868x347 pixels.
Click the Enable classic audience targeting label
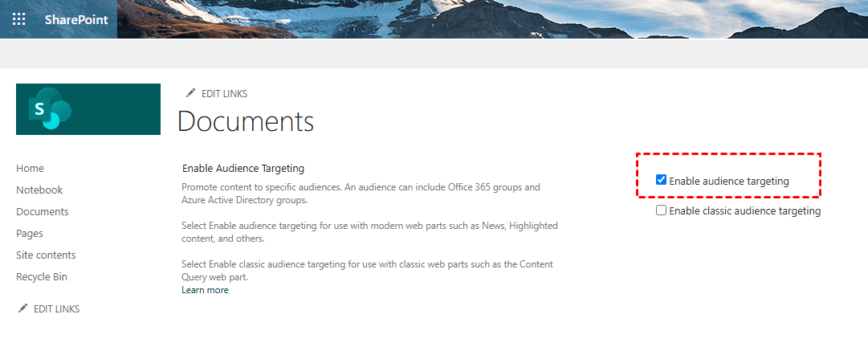tap(744, 211)
